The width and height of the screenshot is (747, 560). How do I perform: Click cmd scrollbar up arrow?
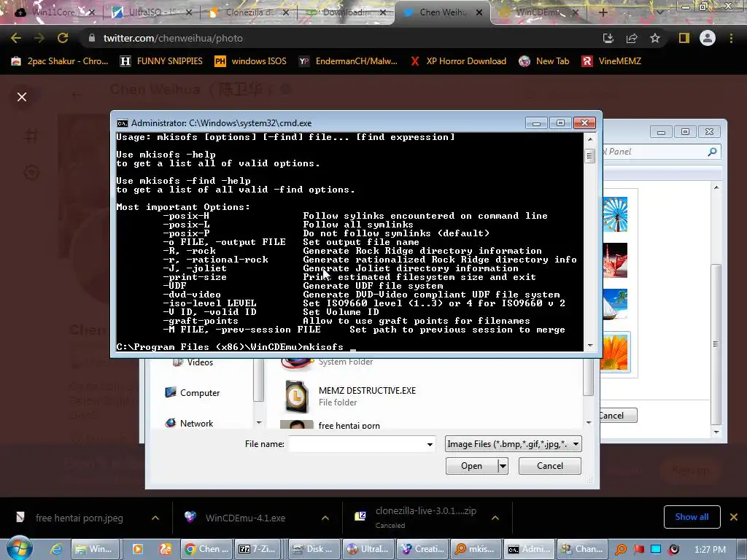(589, 139)
